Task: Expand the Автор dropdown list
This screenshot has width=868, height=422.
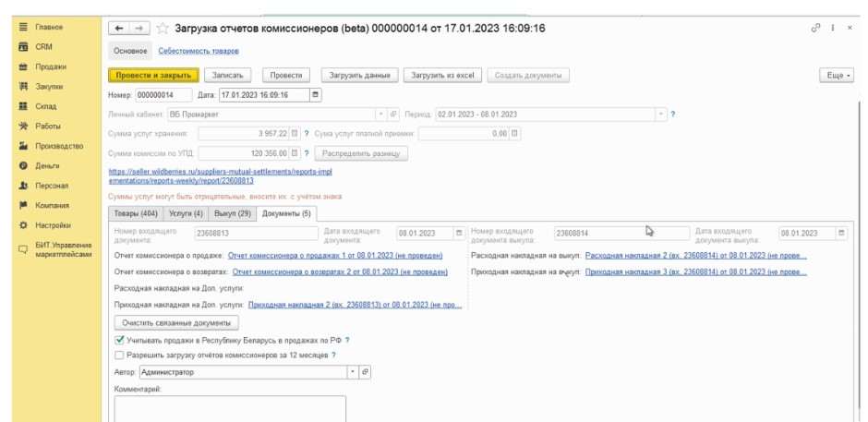Action: tap(352, 372)
